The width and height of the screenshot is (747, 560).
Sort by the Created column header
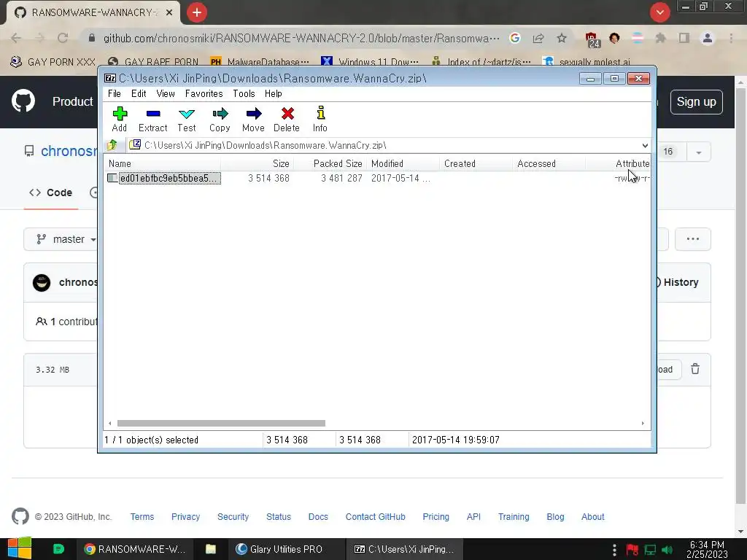pyautogui.click(x=476, y=163)
